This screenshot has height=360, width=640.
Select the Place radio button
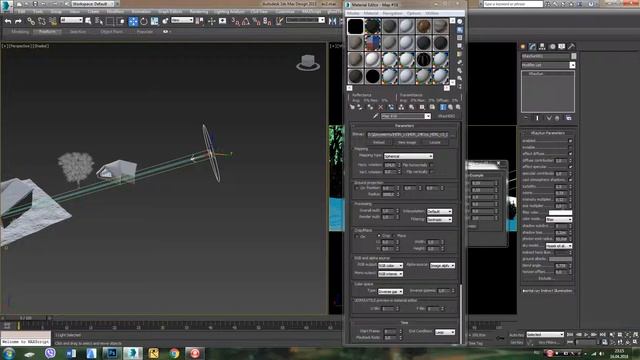394,236
